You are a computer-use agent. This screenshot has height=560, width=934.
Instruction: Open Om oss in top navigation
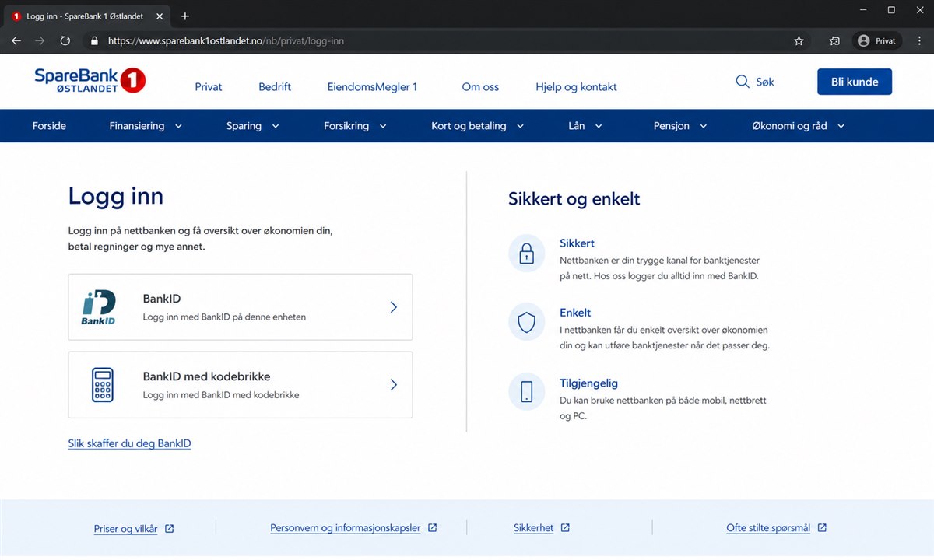point(480,87)
